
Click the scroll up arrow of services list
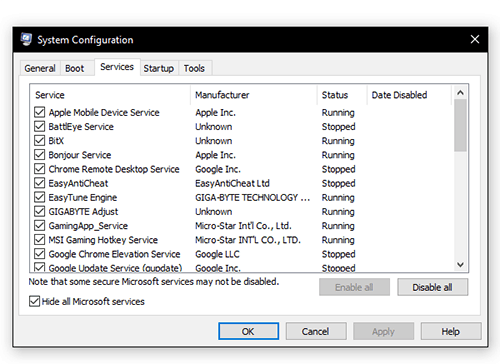(x=460, y=93)
